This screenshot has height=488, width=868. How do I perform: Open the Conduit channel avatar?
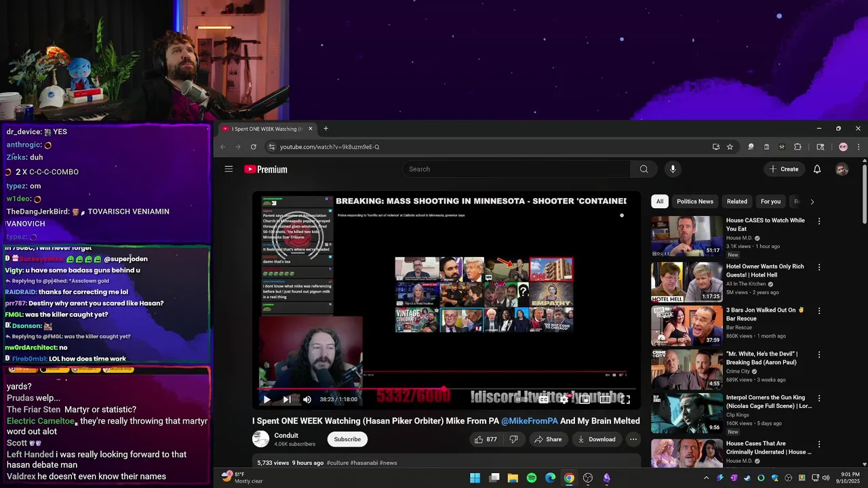point(260,439)
